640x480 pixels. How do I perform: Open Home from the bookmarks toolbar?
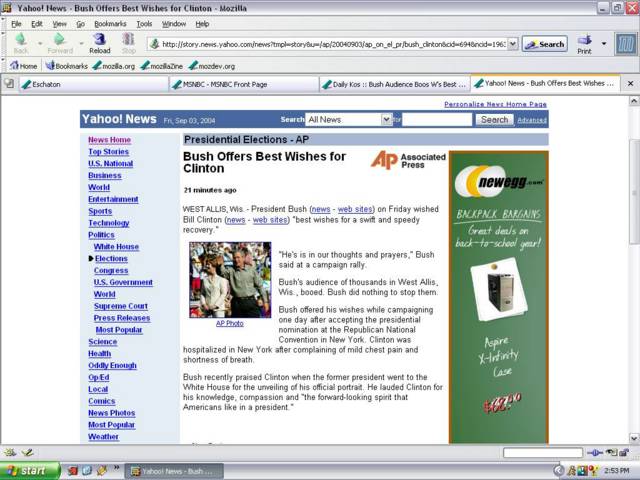coord(23,66)
